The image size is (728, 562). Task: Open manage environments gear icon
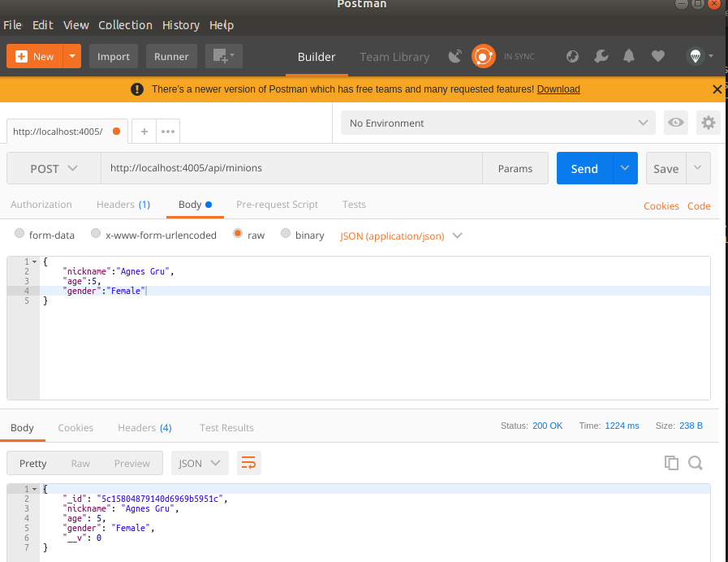click(x=709, y=123)
